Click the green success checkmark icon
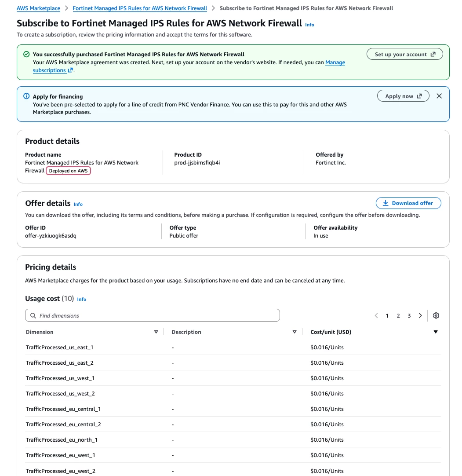This screenshot has width=462, height=476. click(26, 54)
